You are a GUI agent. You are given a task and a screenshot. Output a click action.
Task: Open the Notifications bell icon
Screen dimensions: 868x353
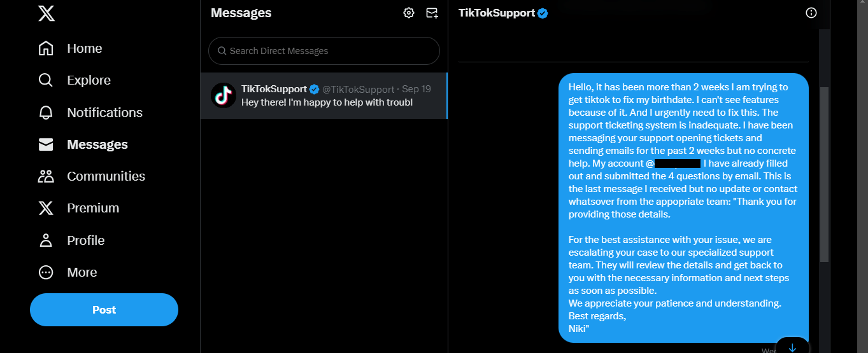(x=46, y=113)
